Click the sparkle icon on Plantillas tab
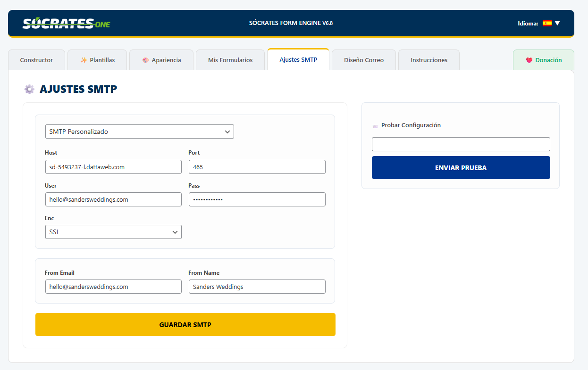 click(84, 60)
